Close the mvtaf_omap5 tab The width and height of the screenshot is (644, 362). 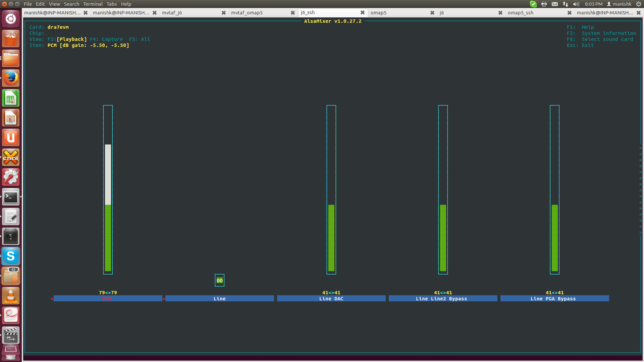(293, 13)
